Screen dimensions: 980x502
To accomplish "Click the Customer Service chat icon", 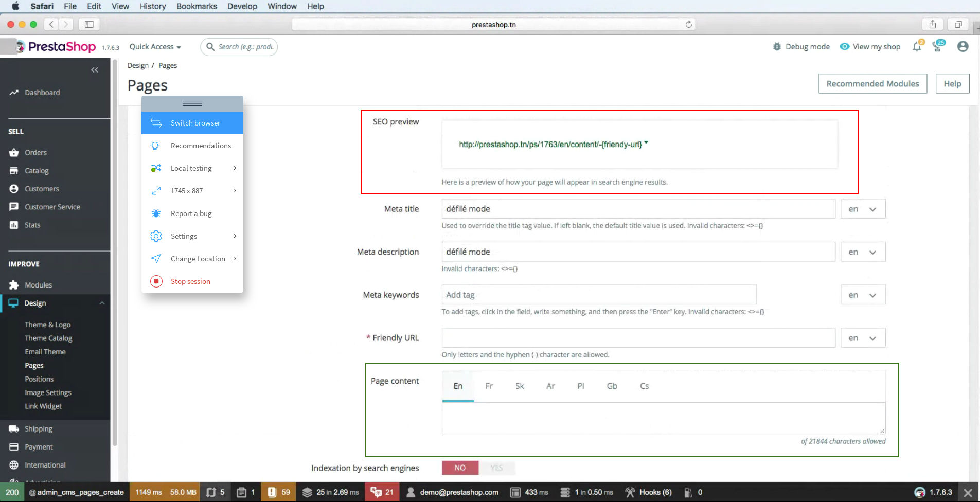I will 14,207.
